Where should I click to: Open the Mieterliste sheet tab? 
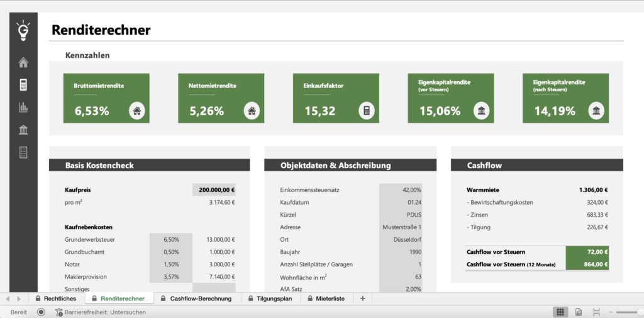326,298
